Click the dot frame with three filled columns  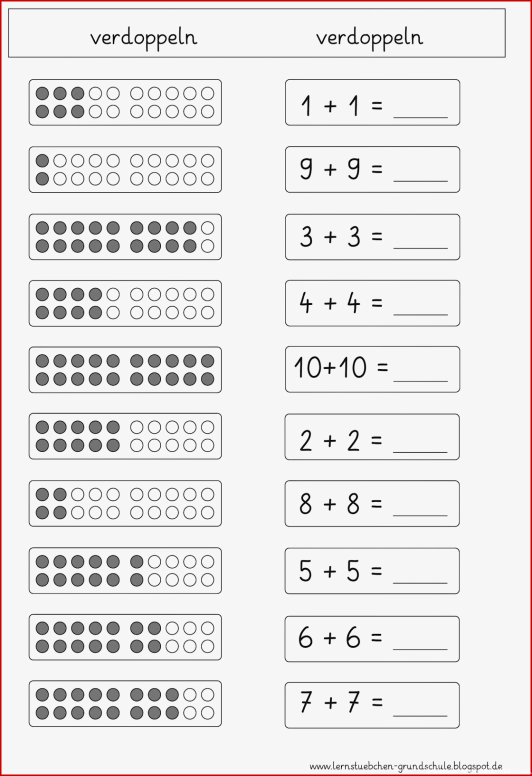pyautogui.click(x=125, y=102)
